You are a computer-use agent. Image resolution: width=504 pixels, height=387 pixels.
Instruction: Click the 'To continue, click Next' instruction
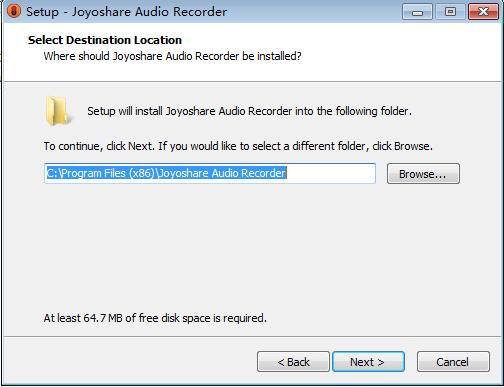(x=238, y=146)
